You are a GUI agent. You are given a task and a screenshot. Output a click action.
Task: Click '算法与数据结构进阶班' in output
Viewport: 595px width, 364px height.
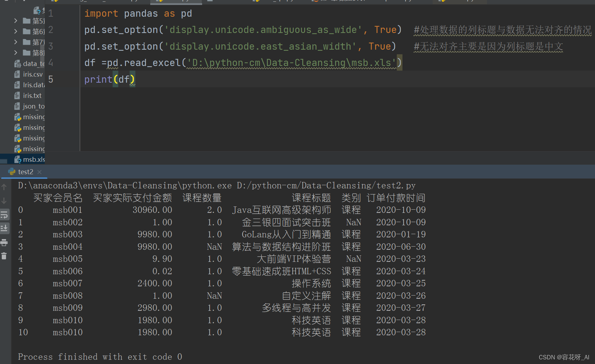(x=281, y=247)
